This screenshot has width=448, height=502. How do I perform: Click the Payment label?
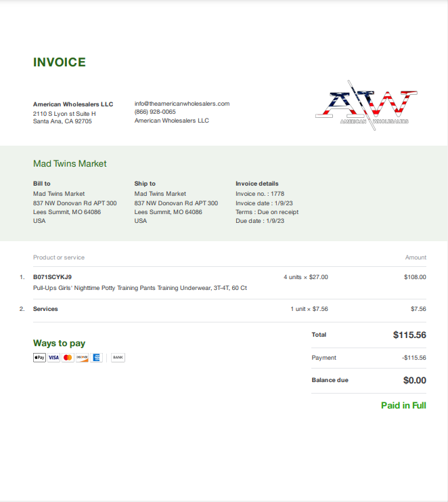click(324, 358)
